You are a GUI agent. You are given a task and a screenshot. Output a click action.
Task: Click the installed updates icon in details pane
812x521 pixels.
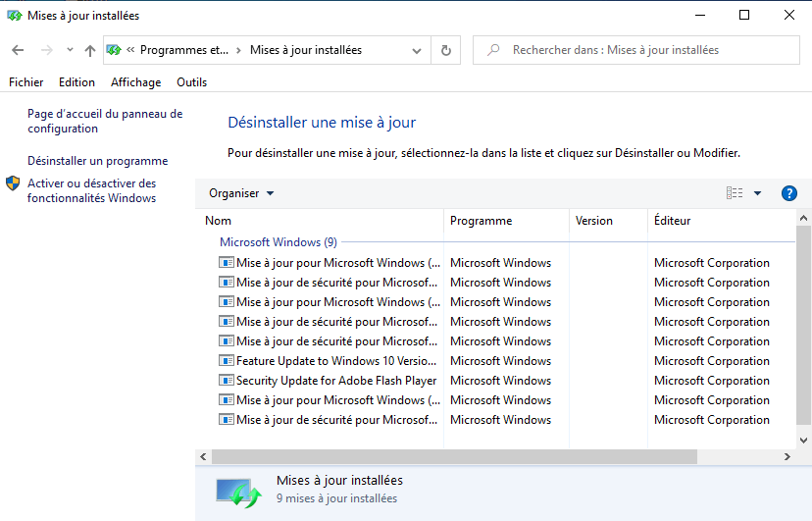pos(238,493)
